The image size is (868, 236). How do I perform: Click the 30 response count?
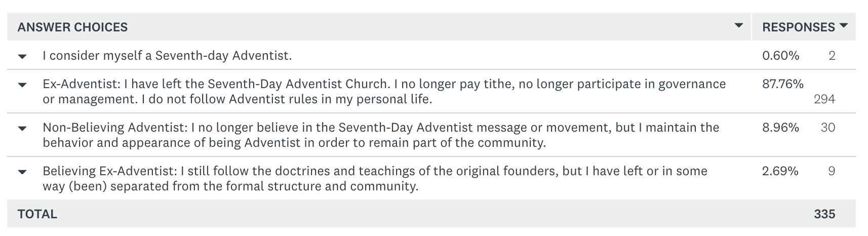coord(827,128)
